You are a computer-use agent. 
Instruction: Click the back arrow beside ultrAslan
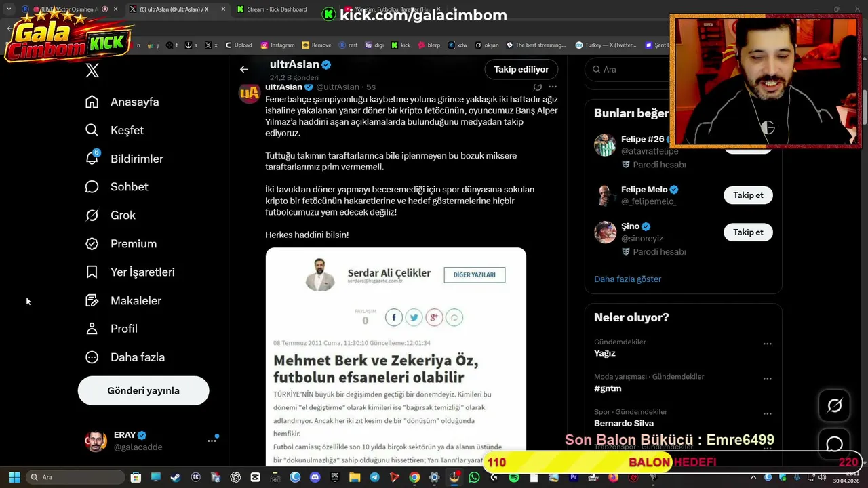pyautogui.click(x=244, y=69)
